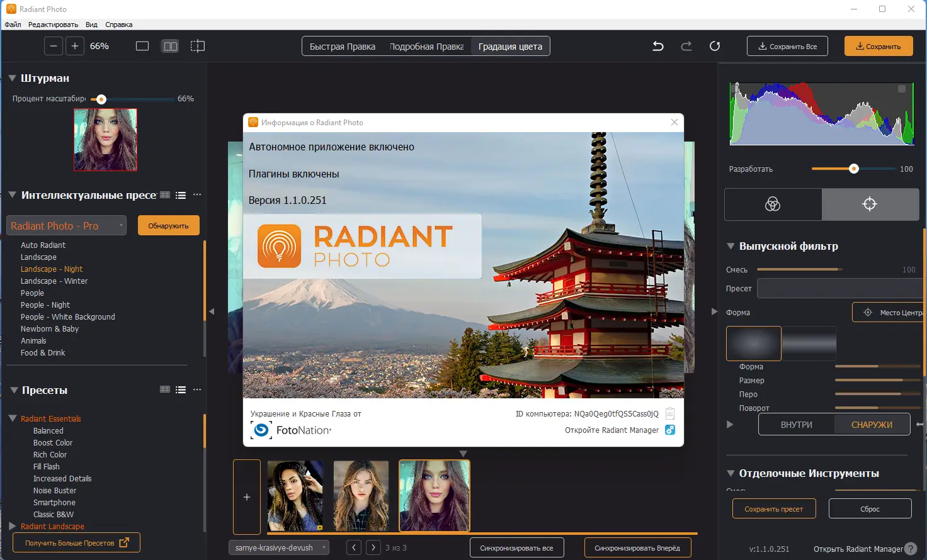Go to previous image in filmstrip
Viewport: 927px width, 560px height.
[354, 548]
